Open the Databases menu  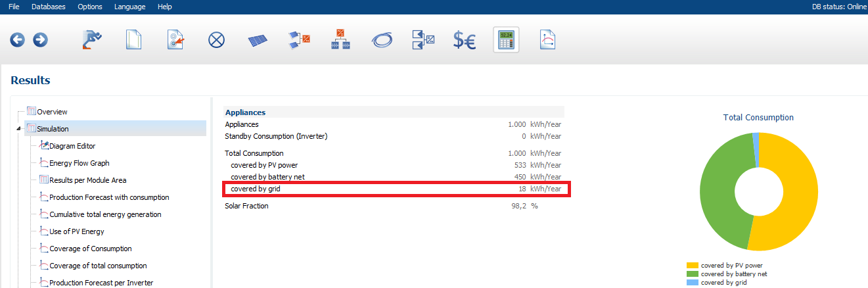[49, 7]
